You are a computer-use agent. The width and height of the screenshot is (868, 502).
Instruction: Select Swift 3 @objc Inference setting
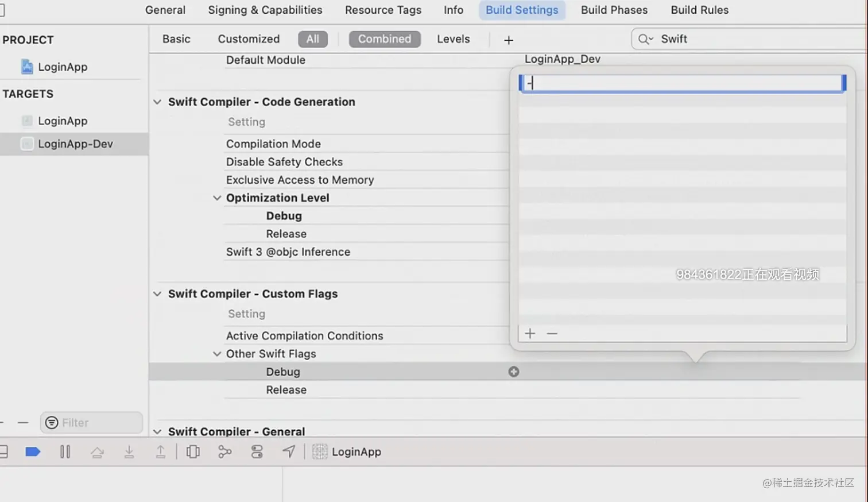point(288,252)
